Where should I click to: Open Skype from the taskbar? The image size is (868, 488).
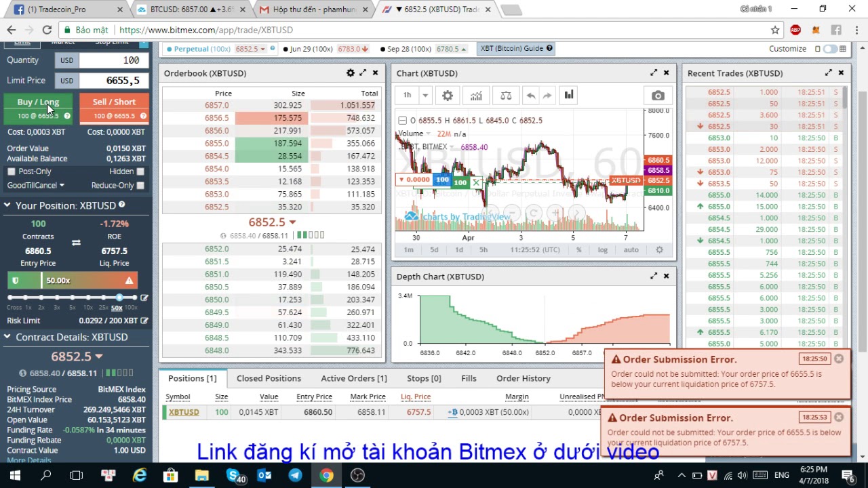pyautogui.click(x=233, y=475)
